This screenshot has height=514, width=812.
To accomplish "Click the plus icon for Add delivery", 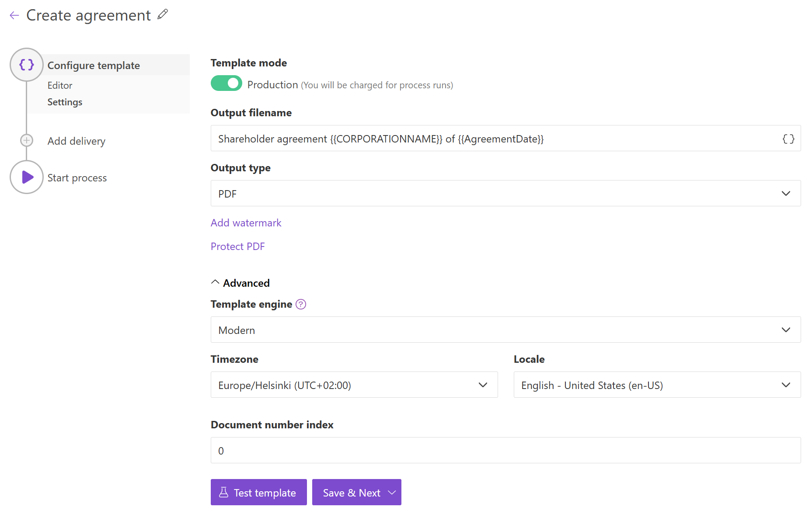I will 26,140.
